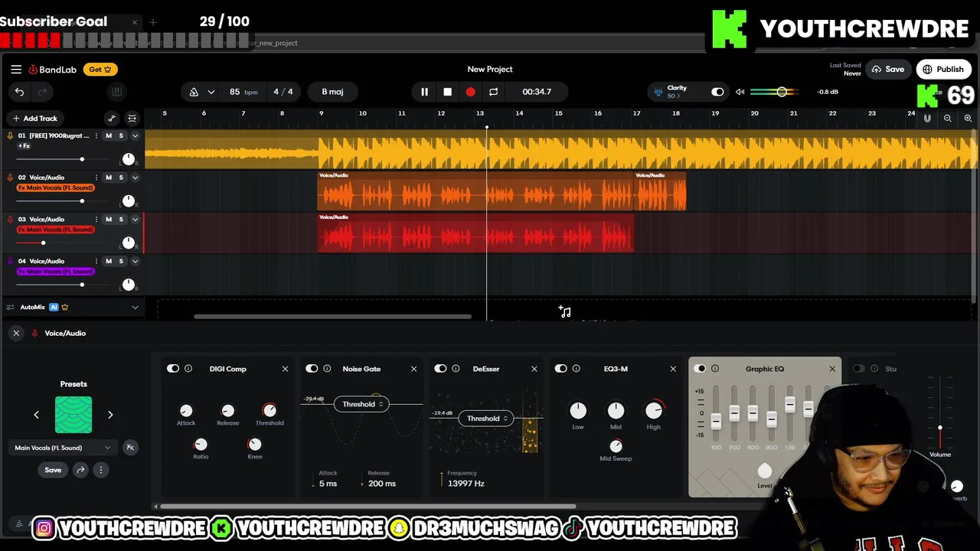Viewport: 980px width, 551px height.
Task: Toggle loop cycle mode icon
Action: tap(493, 92)
